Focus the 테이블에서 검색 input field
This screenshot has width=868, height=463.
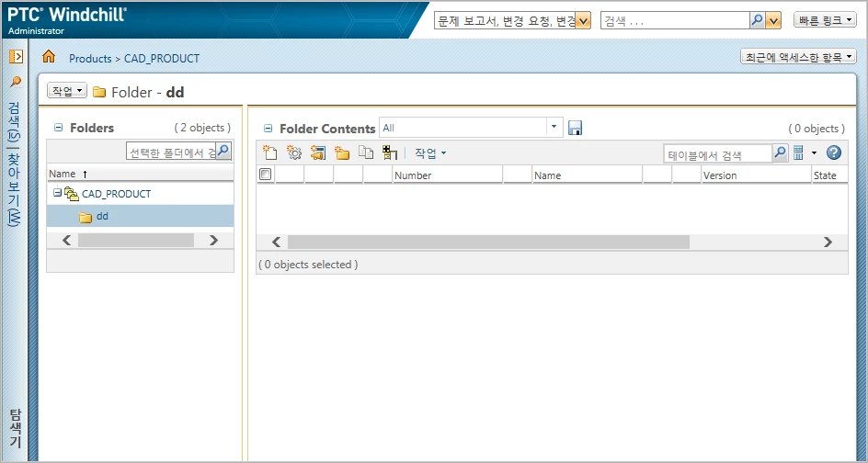pos(718,153)
